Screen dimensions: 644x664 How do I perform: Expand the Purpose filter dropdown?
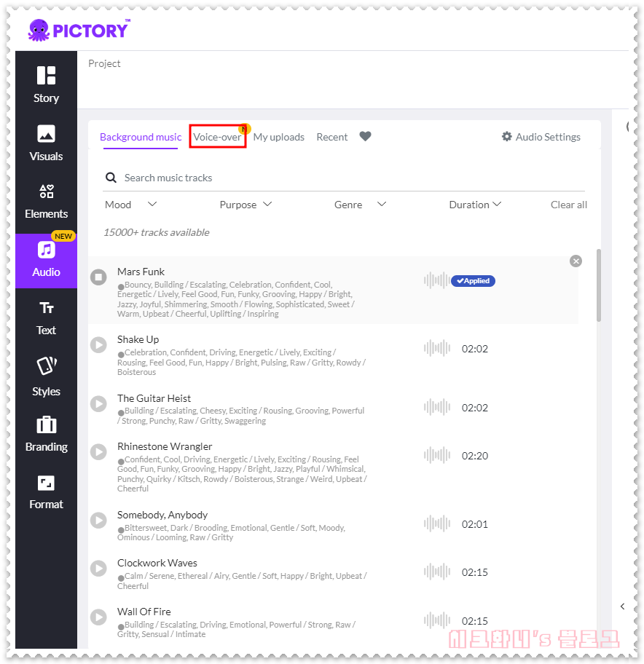pos(246,205)
